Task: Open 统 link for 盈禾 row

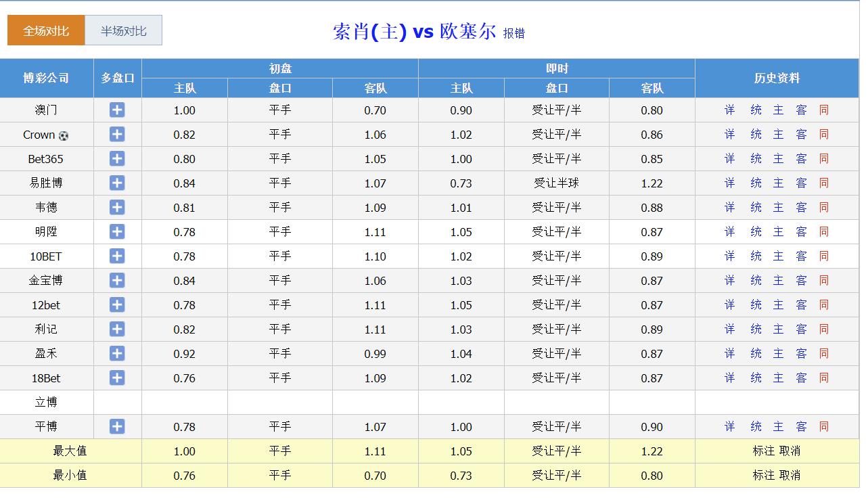Action: (756, 354)
